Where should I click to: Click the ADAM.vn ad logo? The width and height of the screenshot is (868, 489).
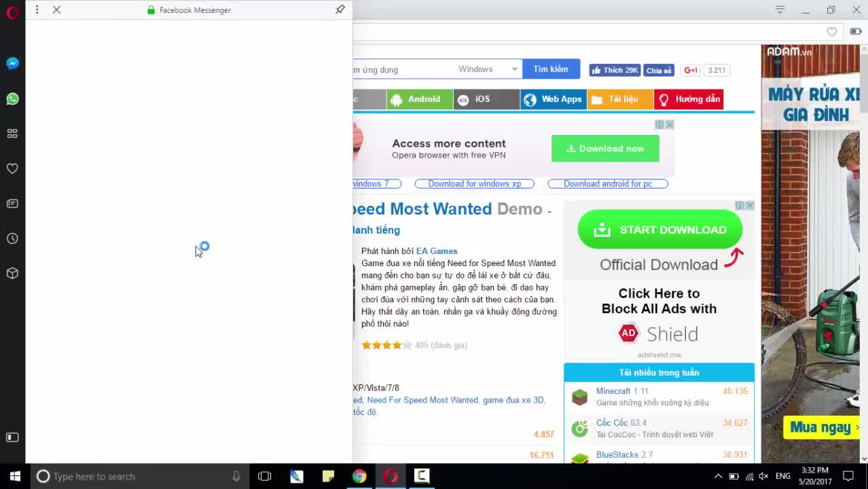pos(789,52)
